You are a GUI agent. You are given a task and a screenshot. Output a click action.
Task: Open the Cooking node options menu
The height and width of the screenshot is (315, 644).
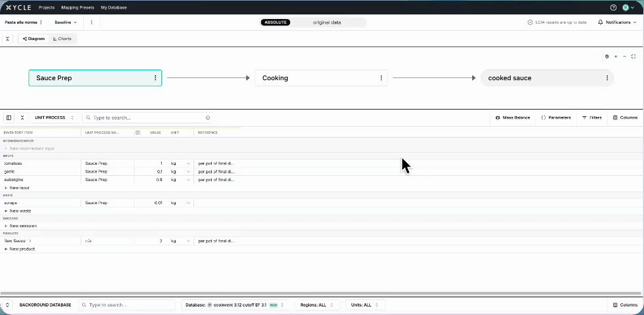click(x=381, y=77)
